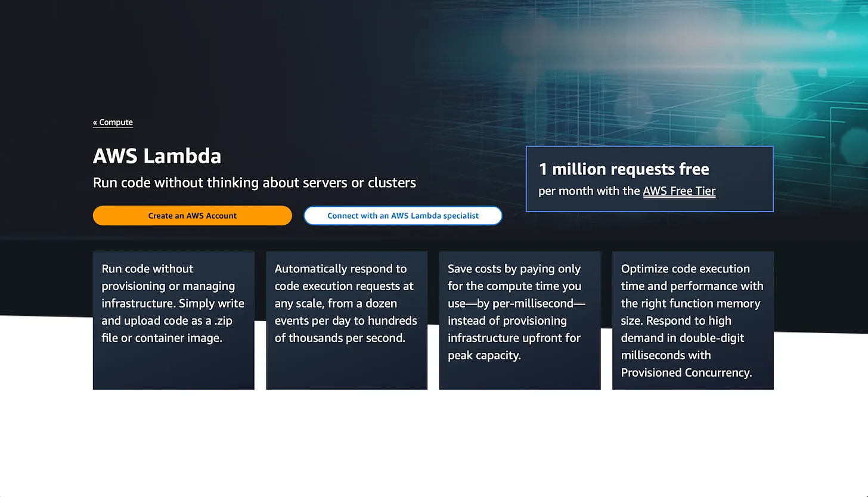Screen dimensions: 868x497
Task: Open the AWS Free Tier link
Action: (x=679, y=191)
